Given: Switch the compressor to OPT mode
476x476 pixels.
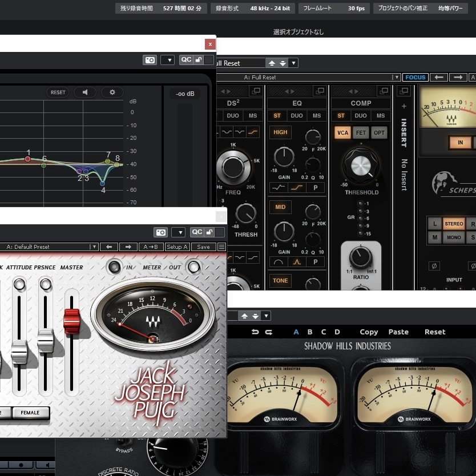Looking at the screenshot, I should tap(379, 132).
